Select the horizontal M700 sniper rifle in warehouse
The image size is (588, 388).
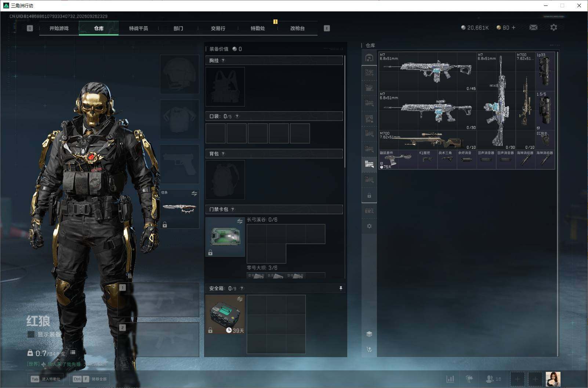[x=428, y=140]
